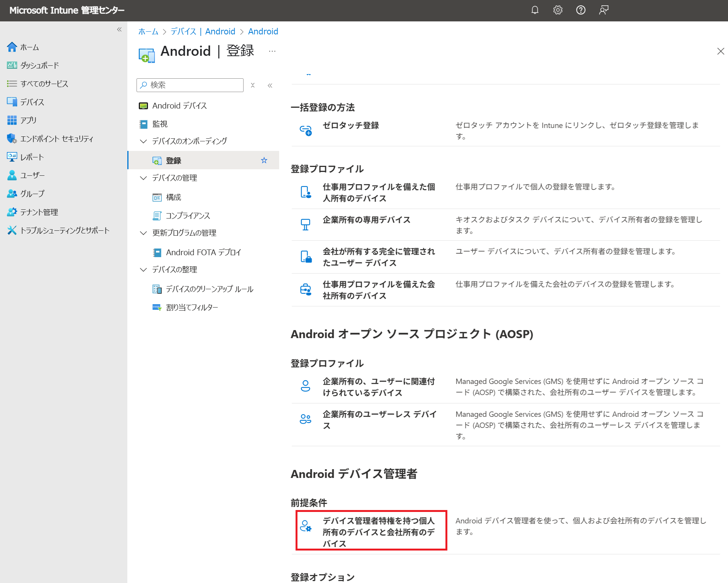The image size is (728, 583).
Task: Open Android FOTA デプロイ menu item
Action: click(204, 252)
